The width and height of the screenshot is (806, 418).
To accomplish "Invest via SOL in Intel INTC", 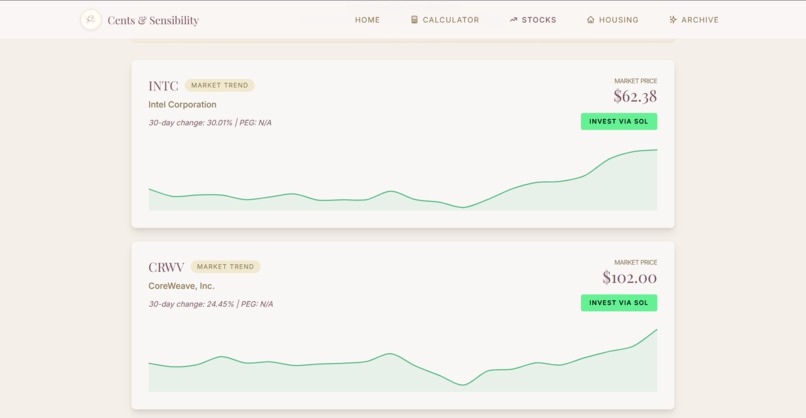I will click(x=619, y=121).
